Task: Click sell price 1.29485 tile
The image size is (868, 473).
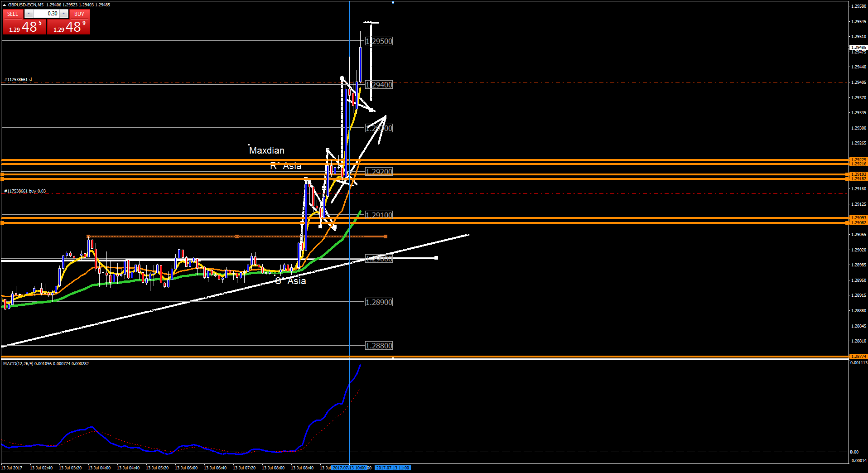Action: (24, 27)
